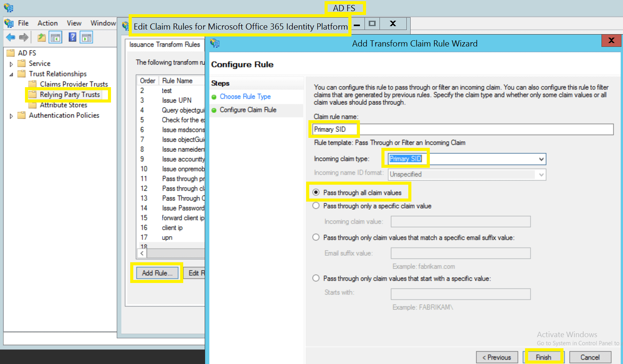This screenshot has height=364, width=623.
Task: Open the Incoming name ID format dropdown
Action: coord(541,175)
